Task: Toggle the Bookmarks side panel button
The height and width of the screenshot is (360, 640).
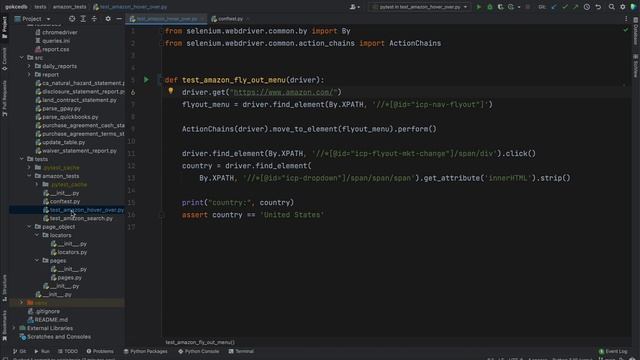Action: (x=4, y=325)
